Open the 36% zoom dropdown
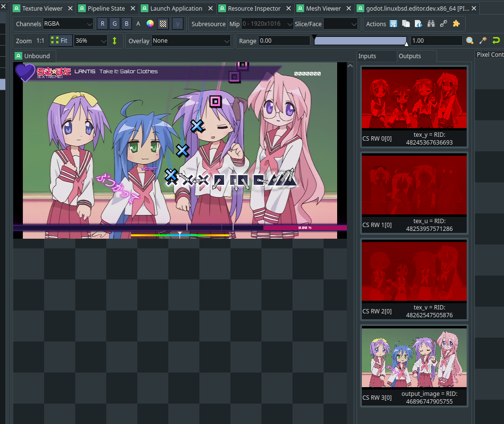The height and width of the screenshot is (424, 504). coord(90,41)
